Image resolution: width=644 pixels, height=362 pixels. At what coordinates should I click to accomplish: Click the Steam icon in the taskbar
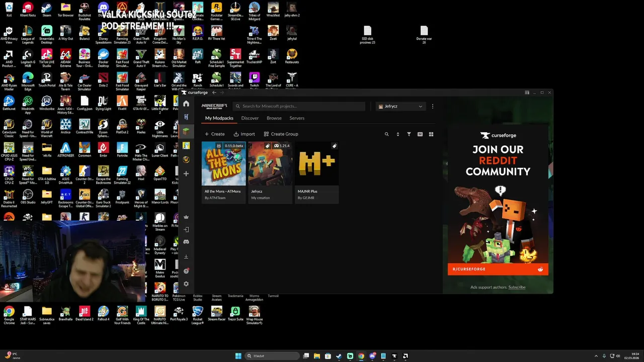click(x=339, y=356)
